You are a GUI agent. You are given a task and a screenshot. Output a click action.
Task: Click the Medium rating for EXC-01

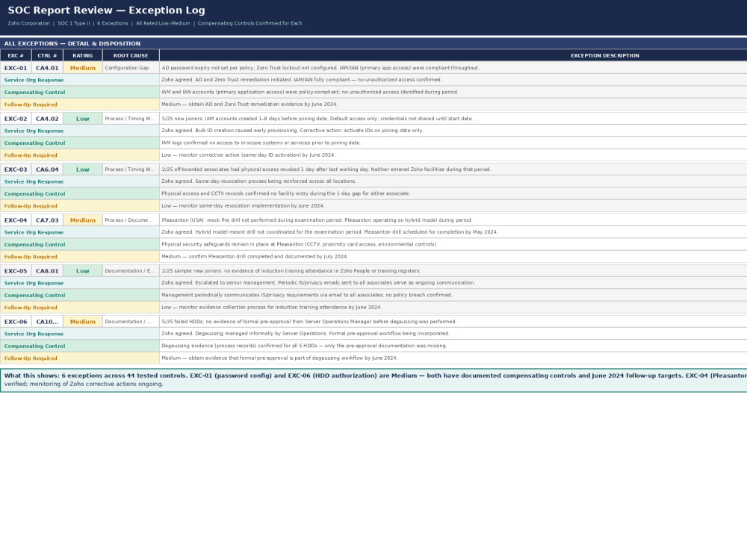(x=83, y=68)
